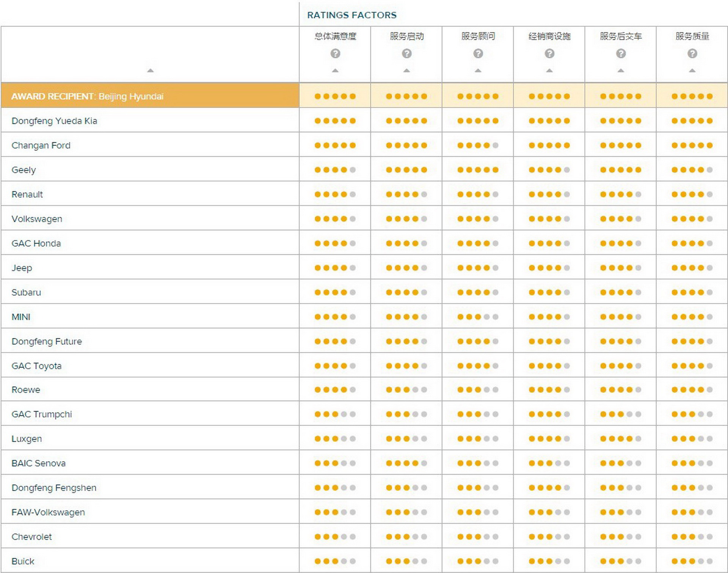Select the GAC Toyota row name
This screenshot has width=728, height=573.
36,366
